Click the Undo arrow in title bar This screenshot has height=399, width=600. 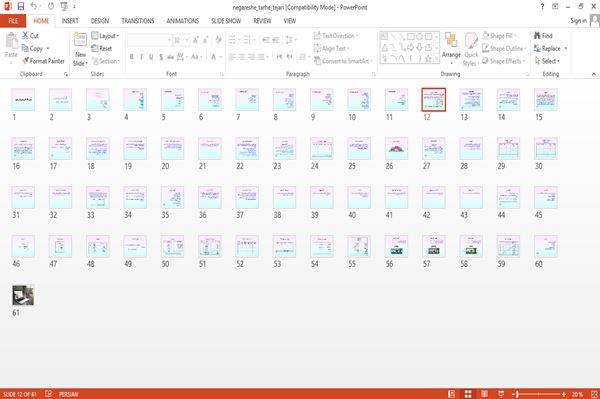pos(34,6)
